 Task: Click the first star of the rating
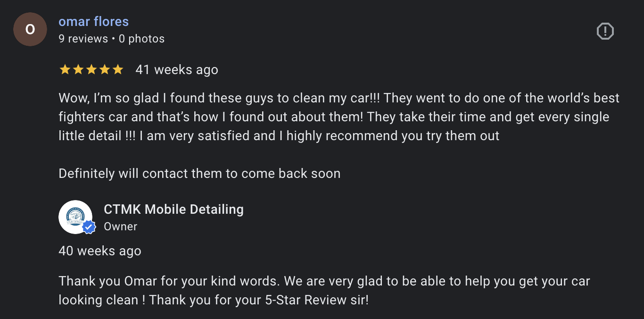point(65,70)
